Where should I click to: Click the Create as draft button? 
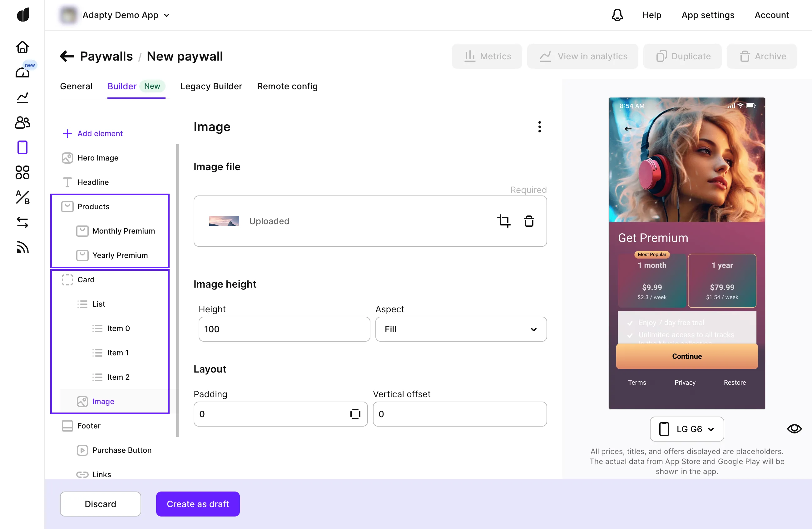click(x=198, y=504)
